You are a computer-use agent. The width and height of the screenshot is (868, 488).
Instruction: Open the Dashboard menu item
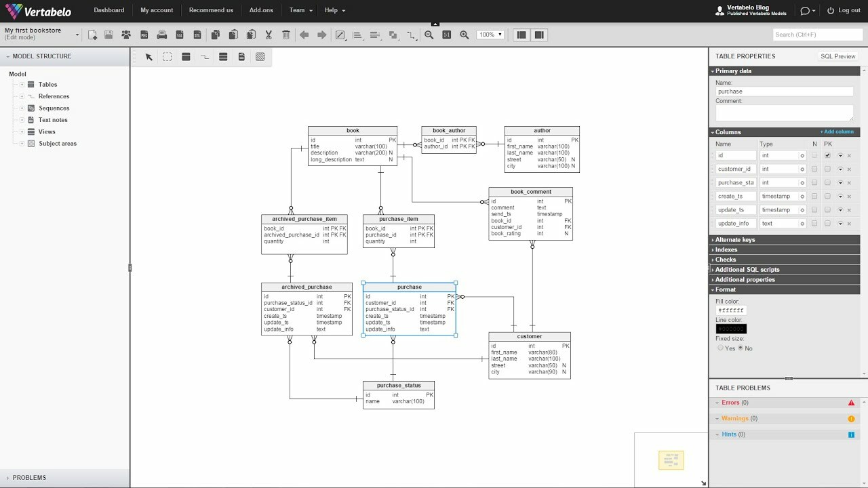tap(108, 10)
